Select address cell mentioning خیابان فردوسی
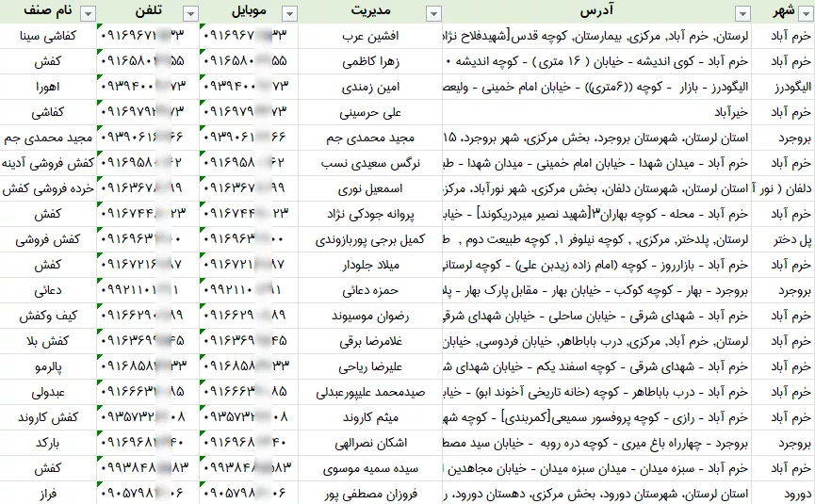 [597, 341]
